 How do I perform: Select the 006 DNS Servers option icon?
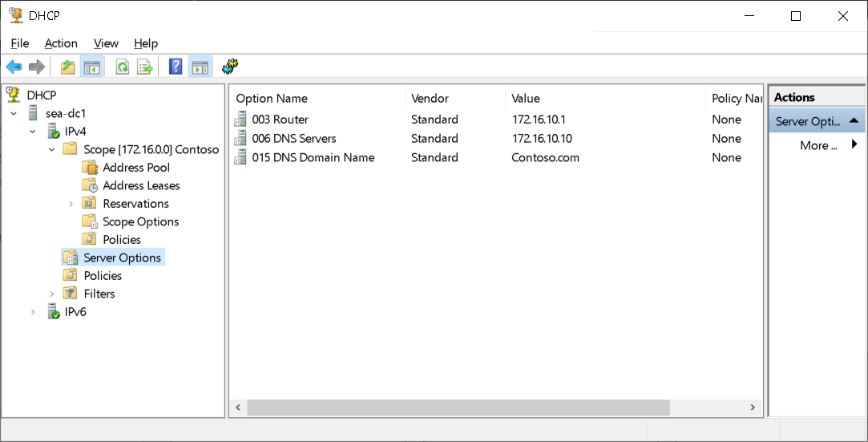point(240,139)
